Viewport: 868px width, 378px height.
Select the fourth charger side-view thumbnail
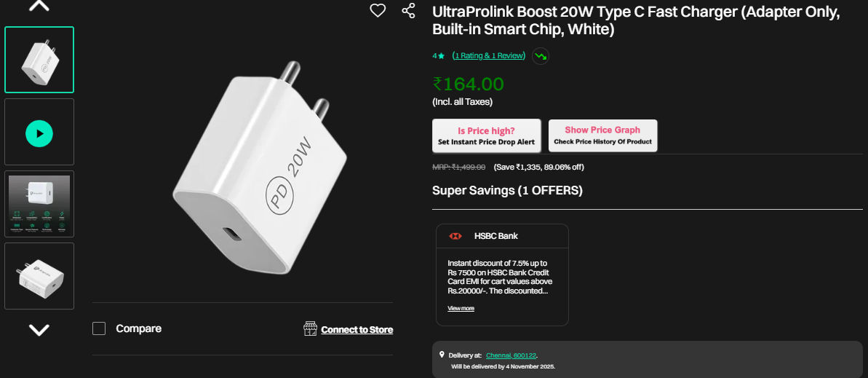point(39,276)
